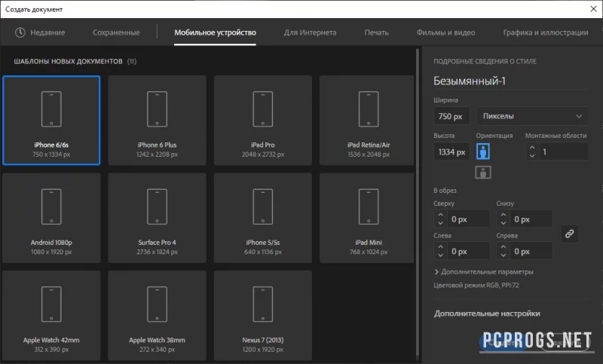
Task: Choose Surface Pro 4 preset
Action: (157, 218)
